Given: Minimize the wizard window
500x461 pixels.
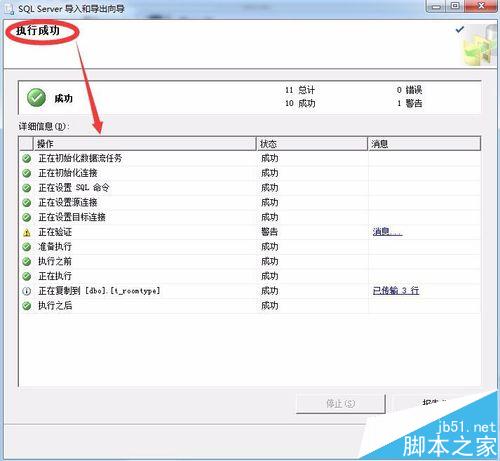Looking at the screenshot, I should pos(436,6).
